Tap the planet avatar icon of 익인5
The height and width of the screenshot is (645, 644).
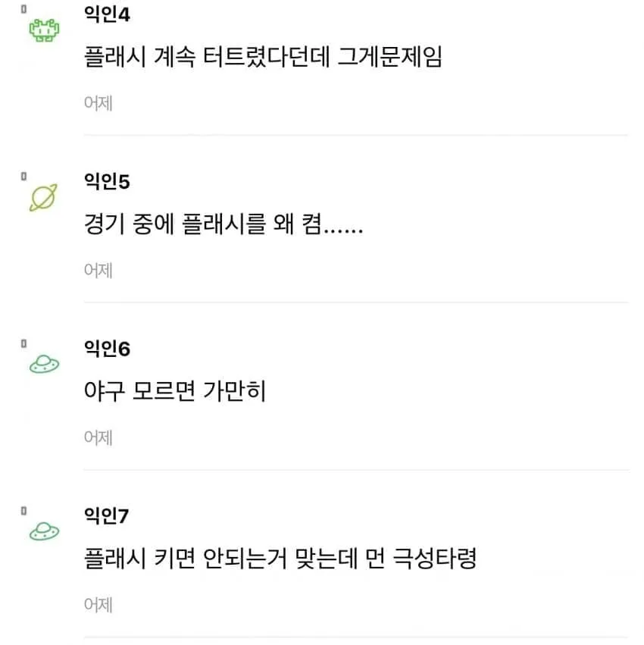(x=44, y=198)
